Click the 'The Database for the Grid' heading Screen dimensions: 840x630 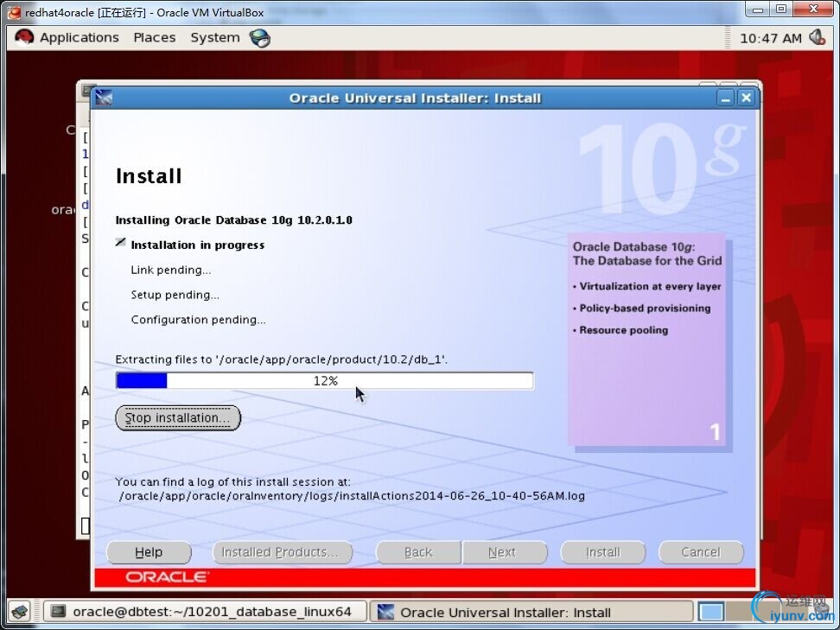point(647,261)
